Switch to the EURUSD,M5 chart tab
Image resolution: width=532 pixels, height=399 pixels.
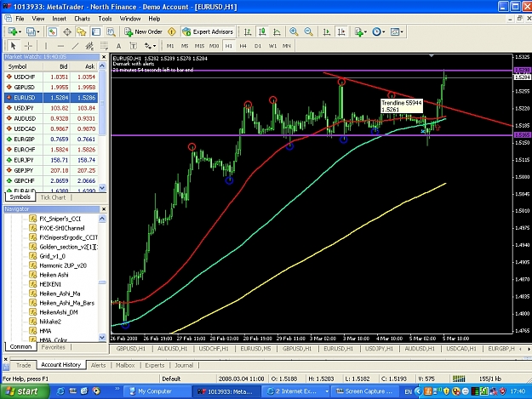click(x=255, y=349)
